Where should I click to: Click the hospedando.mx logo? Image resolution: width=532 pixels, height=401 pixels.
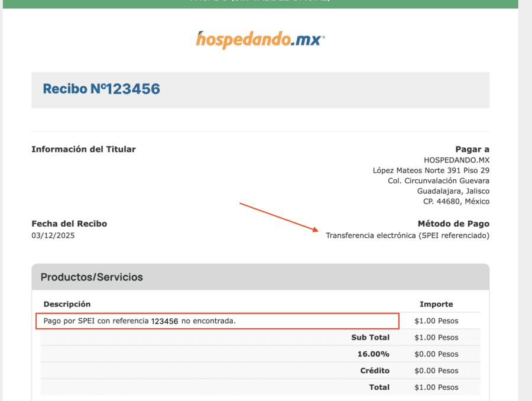coord(260,40)
